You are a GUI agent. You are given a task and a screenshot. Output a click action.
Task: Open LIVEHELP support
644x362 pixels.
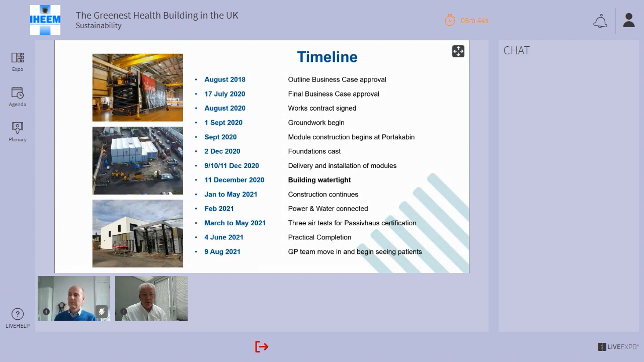tap(17, 318)
